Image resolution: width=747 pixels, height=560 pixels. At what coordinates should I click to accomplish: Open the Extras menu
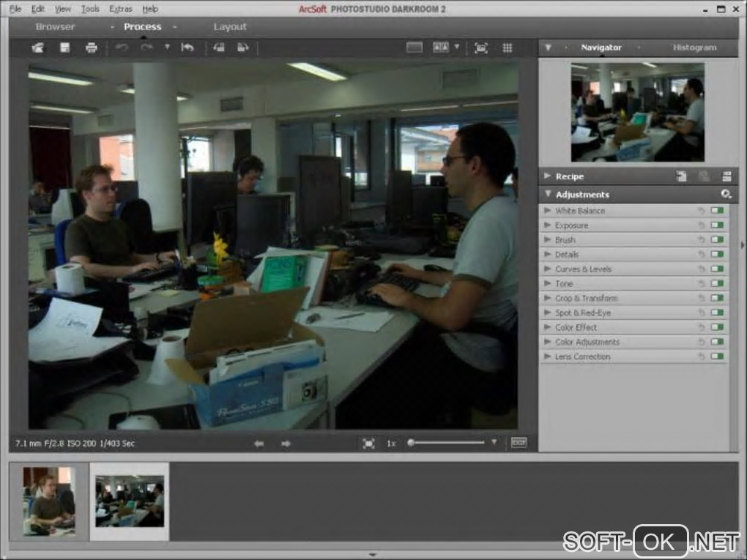[x=121, y=9]
